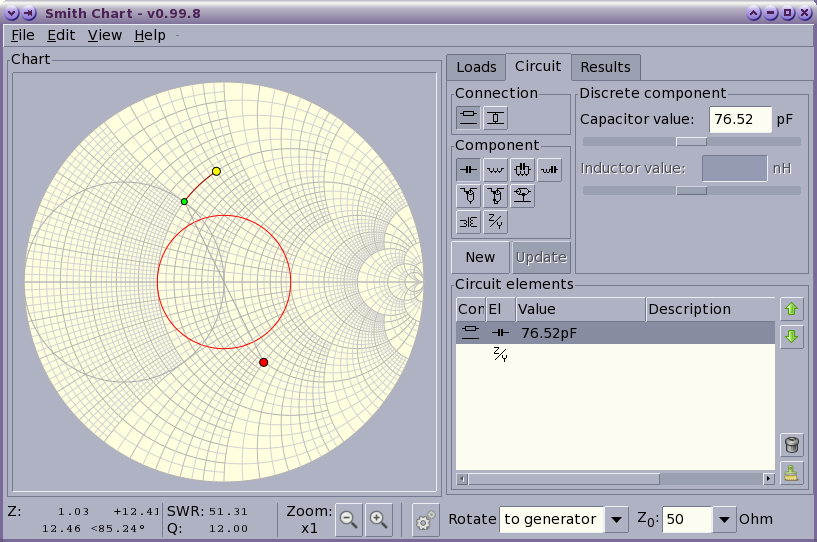
Task: Choose the open stub component
Action: point(468,196)
